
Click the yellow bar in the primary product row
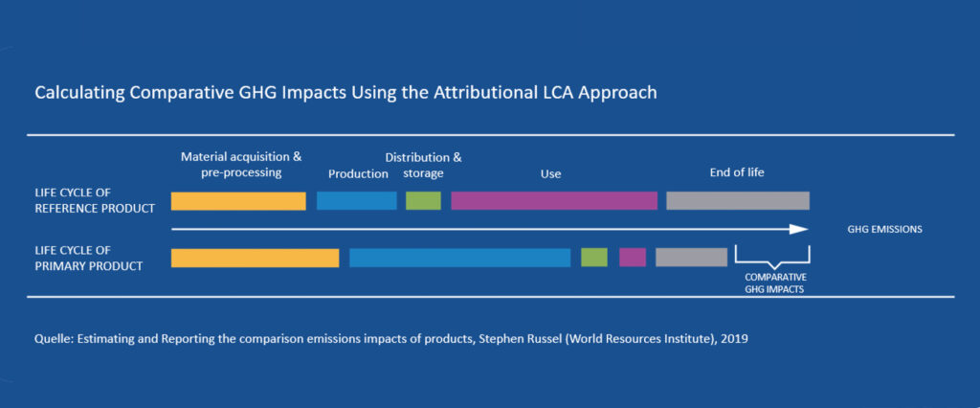(255, 258)
